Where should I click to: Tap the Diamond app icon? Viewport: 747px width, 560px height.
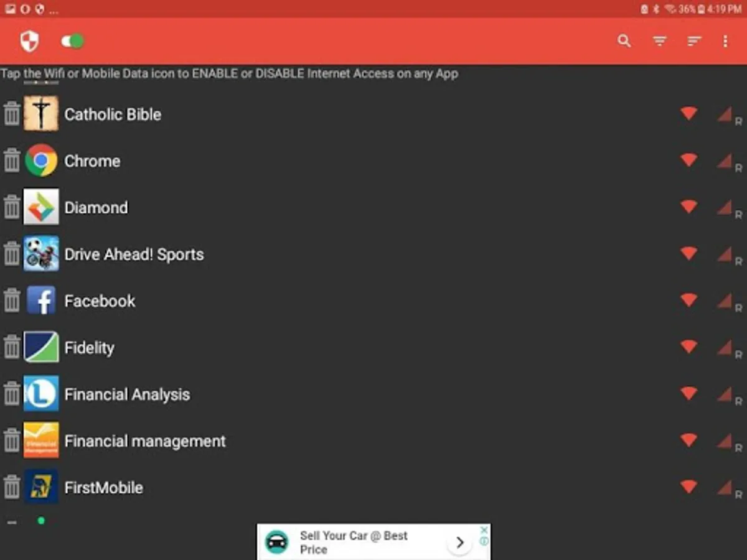click(x=41, y=207)
